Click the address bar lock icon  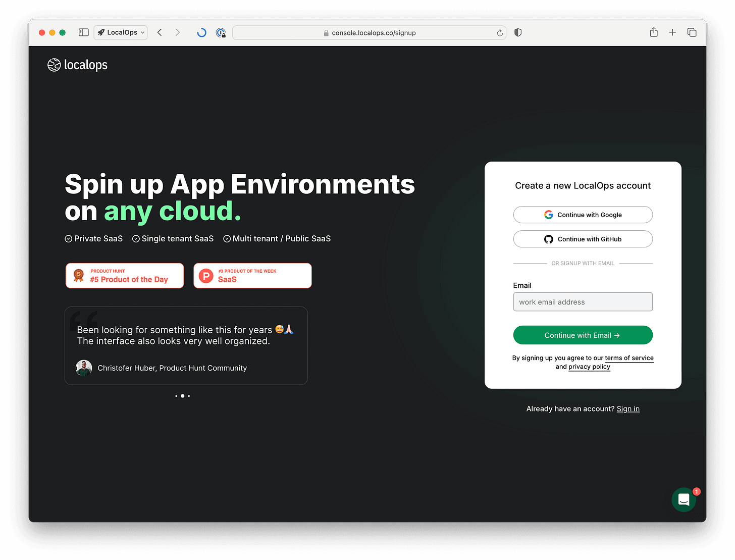326,33
